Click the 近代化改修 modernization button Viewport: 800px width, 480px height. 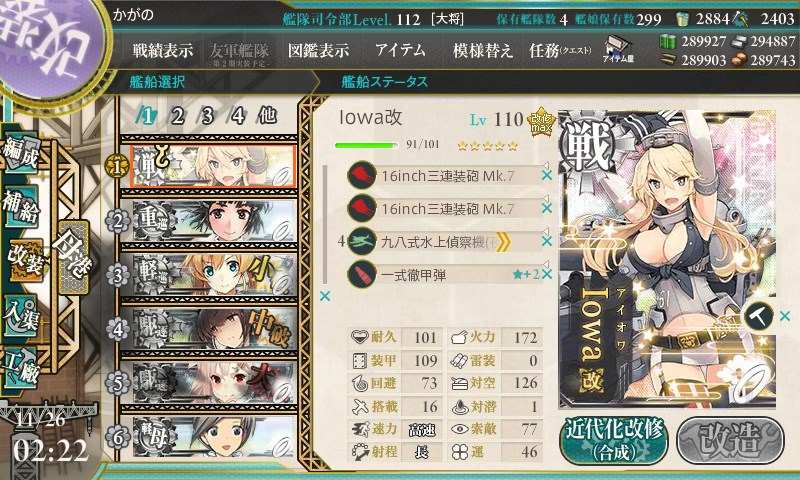tap(614, 440)
